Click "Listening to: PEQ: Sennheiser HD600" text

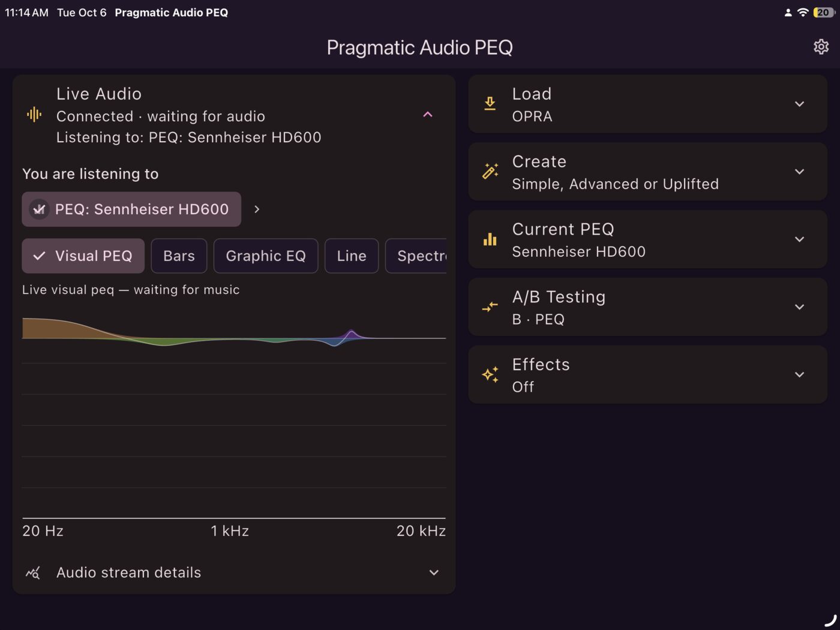189,137
